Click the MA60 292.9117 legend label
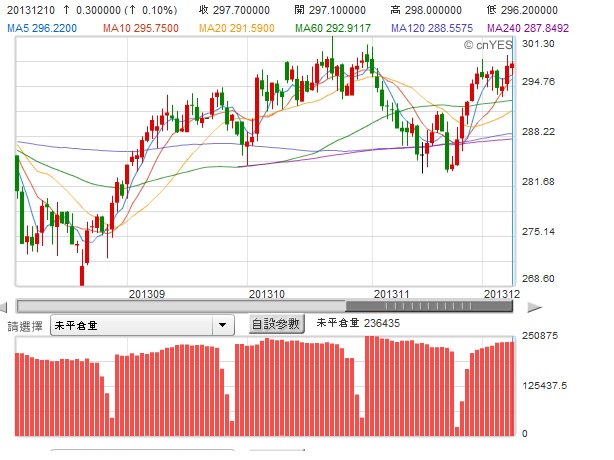 [333, 28]
